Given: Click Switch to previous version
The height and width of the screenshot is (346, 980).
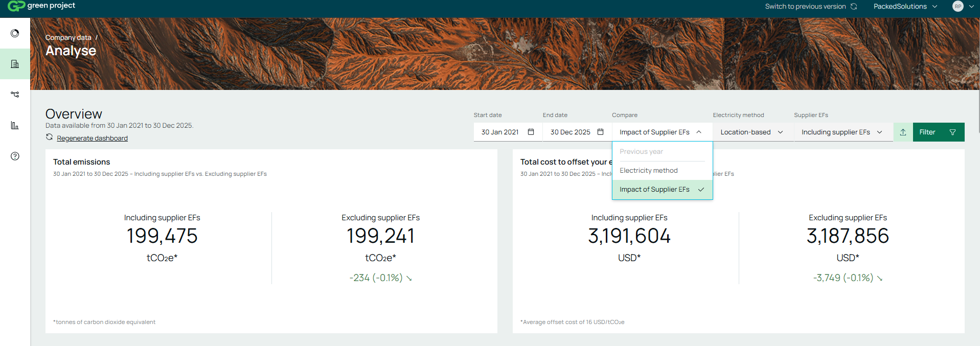Looking at the screenshot, I should click(810, 7).
